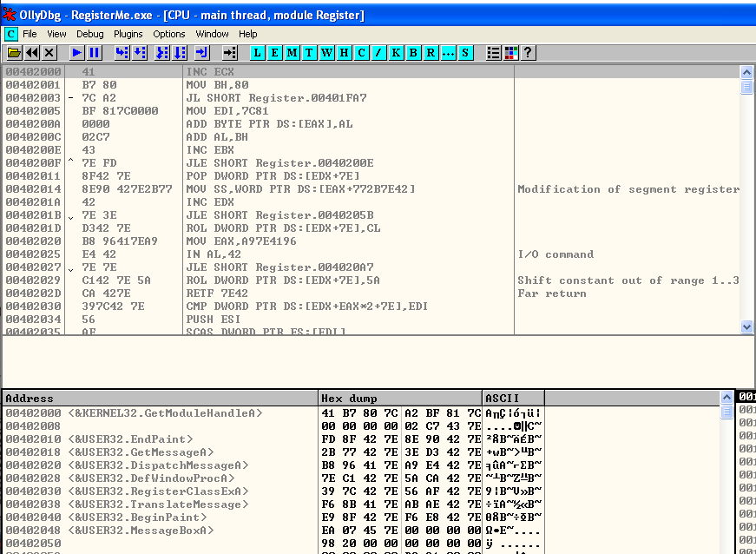Select dump row USER32.RegisterClassExA

(x=273, y=491)
